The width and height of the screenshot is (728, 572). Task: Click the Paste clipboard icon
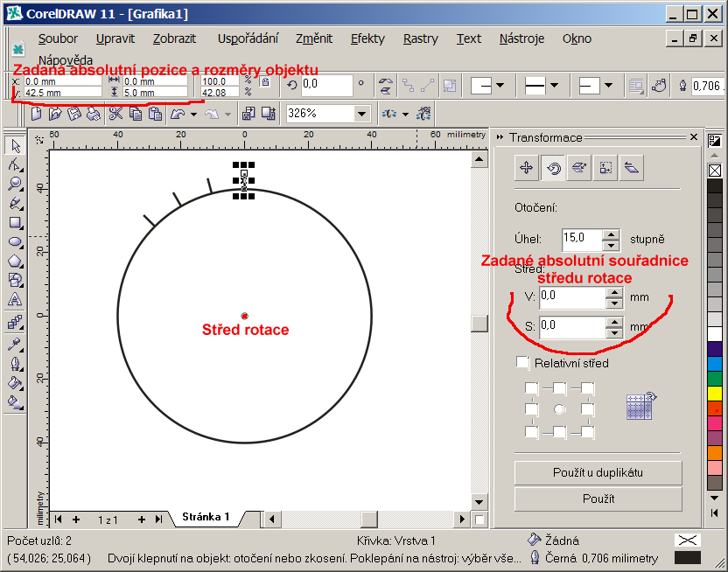[155, 113]
